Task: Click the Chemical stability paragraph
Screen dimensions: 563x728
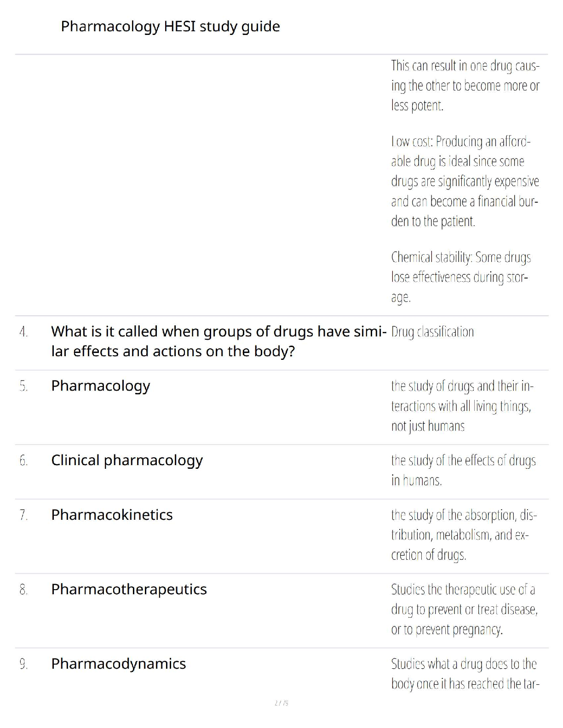Action: pos(461,277)
